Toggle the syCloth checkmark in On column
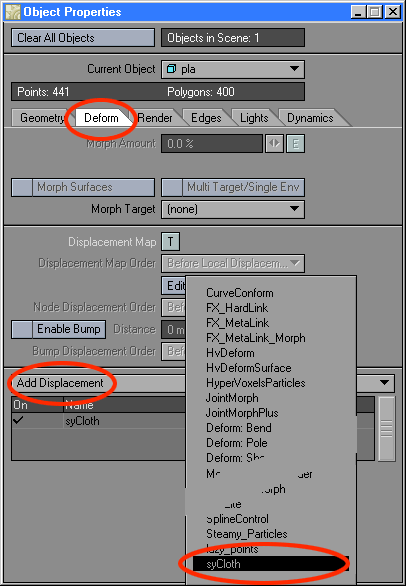The image size is (406, 586). tap(18, 420)
